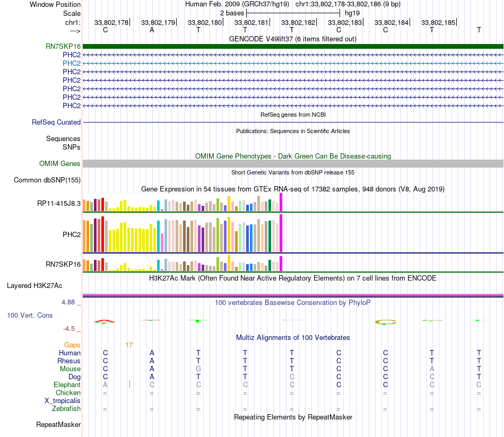Click the magenta last bar in the RP11-415J8.3 chart

click(281, 202)
